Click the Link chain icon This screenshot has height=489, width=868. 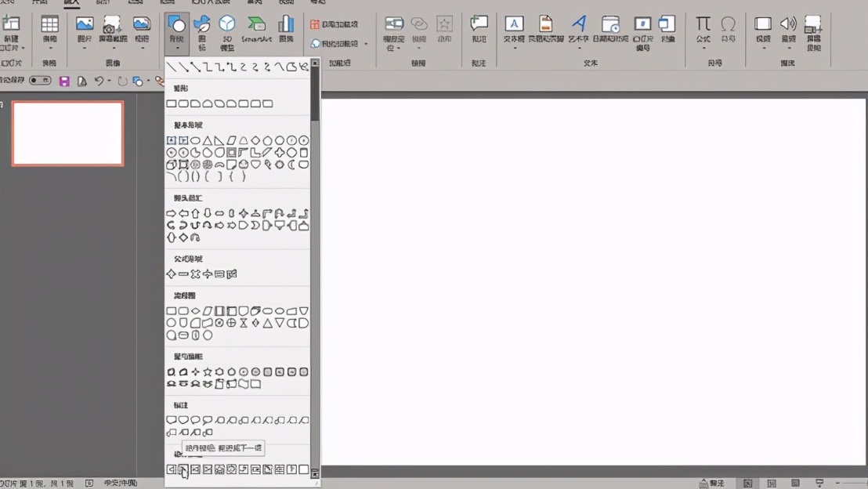419,24
